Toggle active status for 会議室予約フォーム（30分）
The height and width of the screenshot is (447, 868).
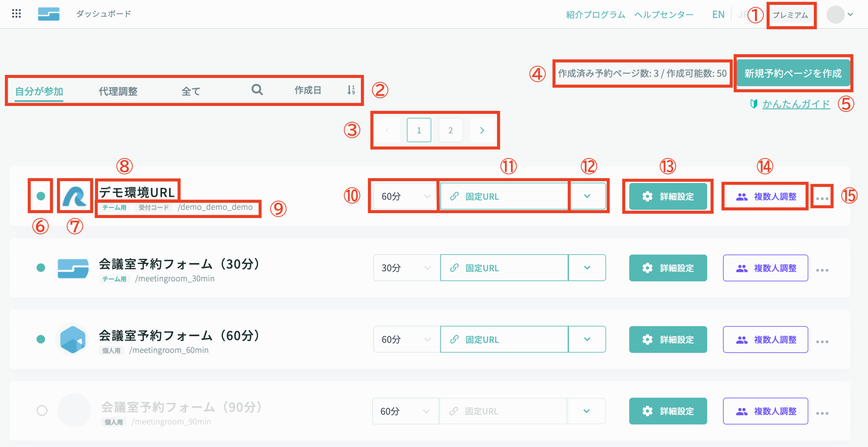(x=41, y=268)
